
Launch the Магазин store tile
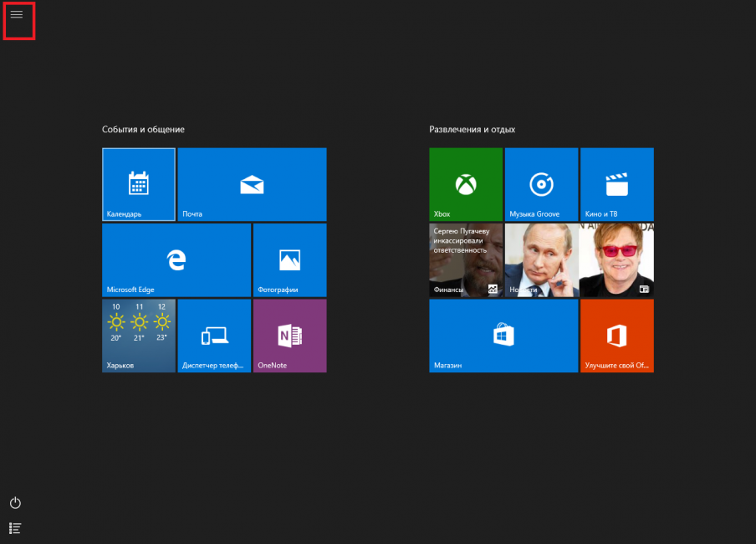pyautogui.click(x=503, y=336)
